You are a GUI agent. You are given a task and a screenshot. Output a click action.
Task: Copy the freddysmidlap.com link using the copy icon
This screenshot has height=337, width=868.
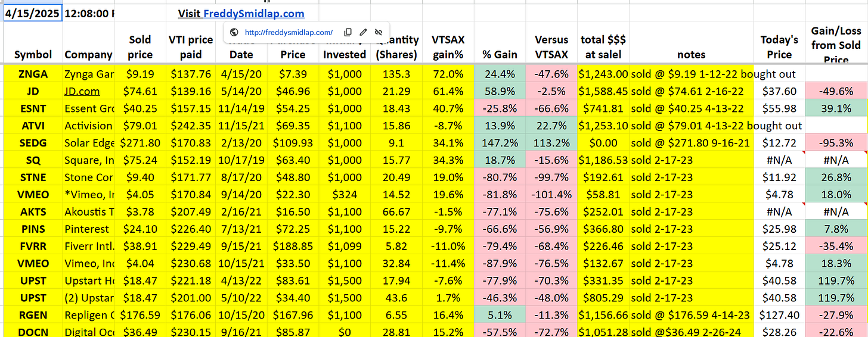[348, 32]
